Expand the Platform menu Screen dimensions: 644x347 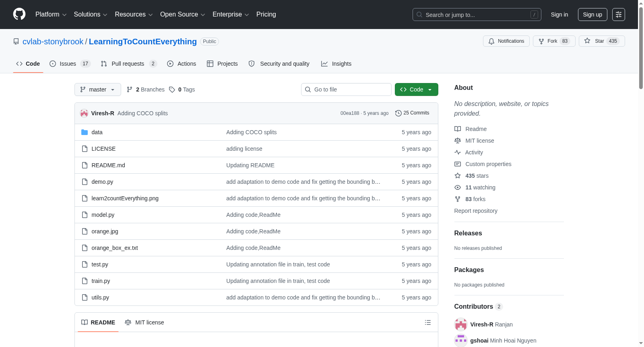point(51,15)
